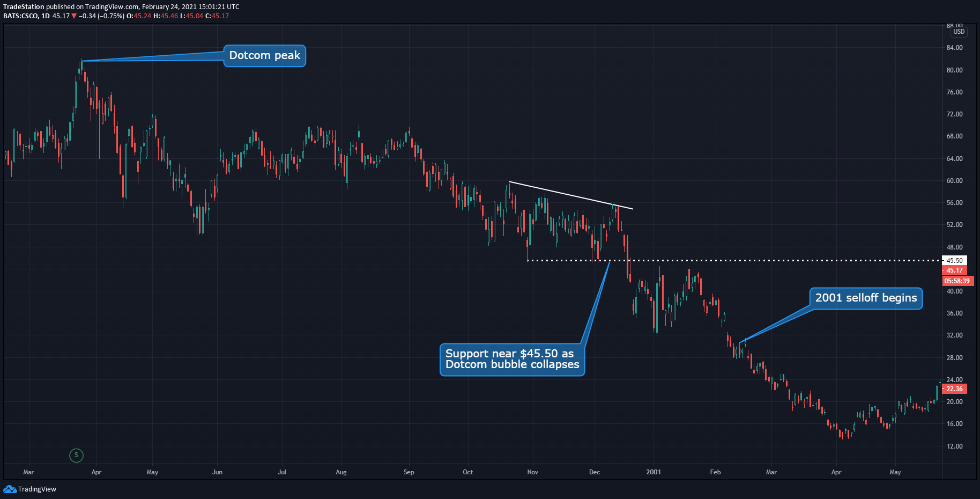The image size is (980, 499).
Task: Select the 'Support near $45.50' callout box
Action: tap(512, 359)
